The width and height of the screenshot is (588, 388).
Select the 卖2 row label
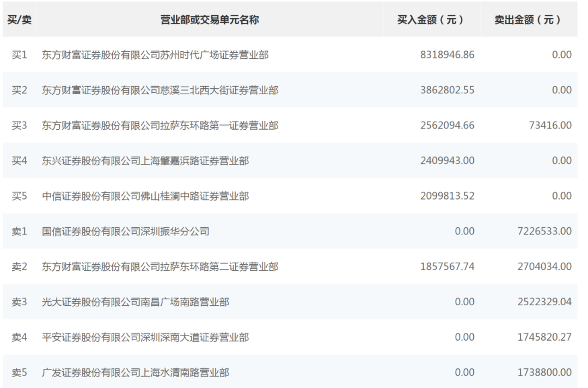19,266
